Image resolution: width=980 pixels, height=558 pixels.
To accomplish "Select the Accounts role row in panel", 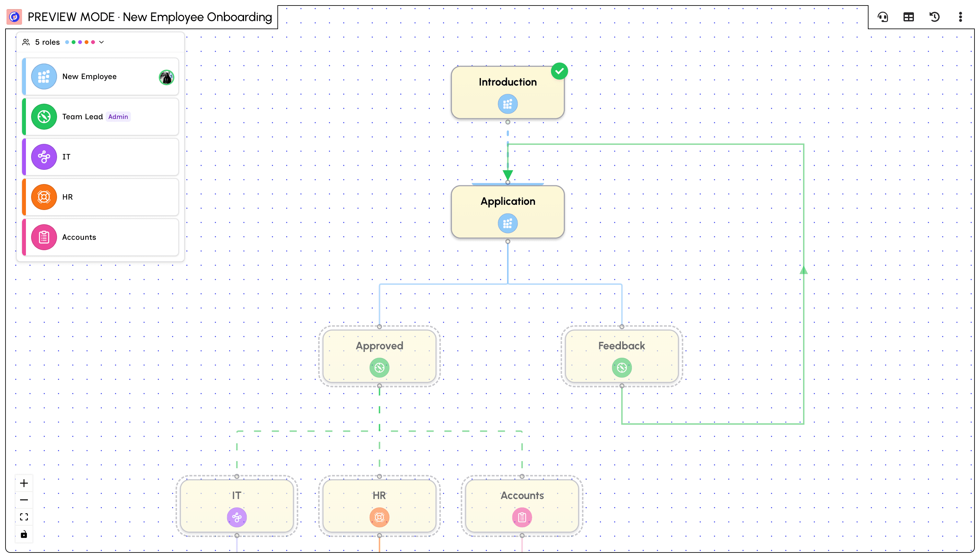I will click(x=100, y=237).
